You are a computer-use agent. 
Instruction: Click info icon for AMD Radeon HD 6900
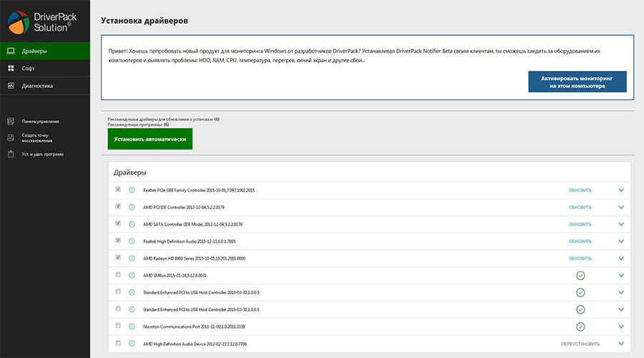point(132,258)
